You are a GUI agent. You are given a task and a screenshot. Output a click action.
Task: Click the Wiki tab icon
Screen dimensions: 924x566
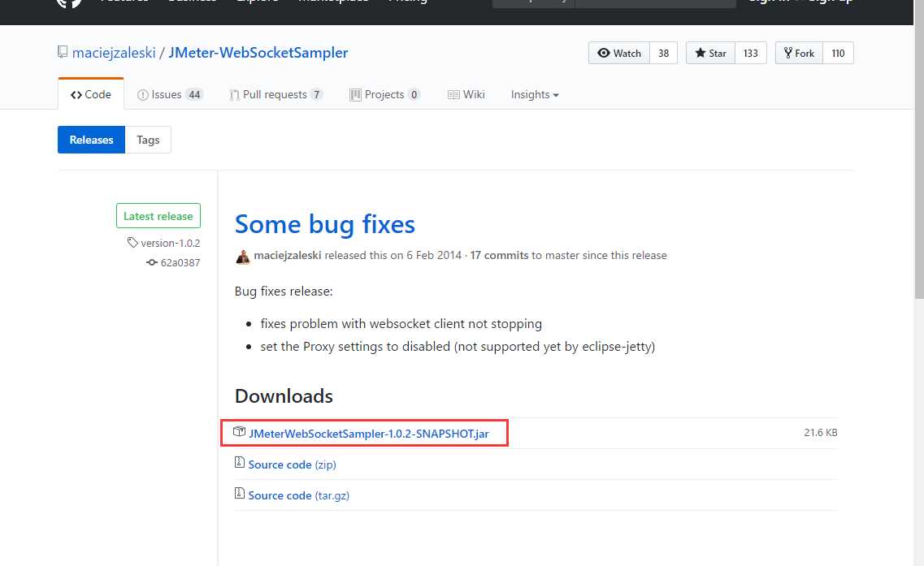(453, 95)
